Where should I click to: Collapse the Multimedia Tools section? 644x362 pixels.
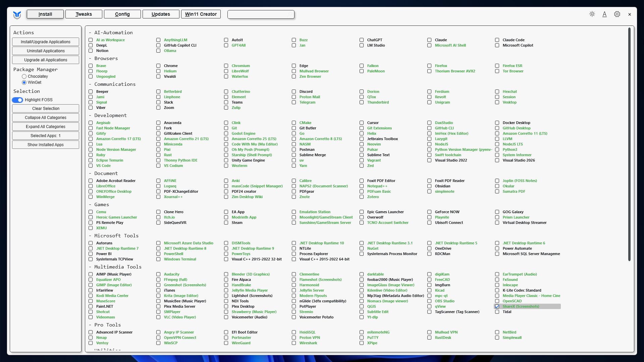tap(115, 267)
